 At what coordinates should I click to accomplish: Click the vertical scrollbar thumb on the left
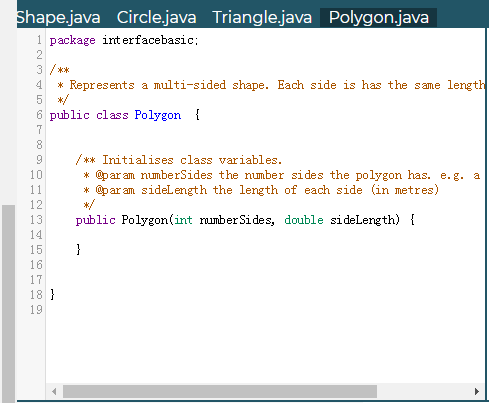pyautogui.click(x=8, y=303)
